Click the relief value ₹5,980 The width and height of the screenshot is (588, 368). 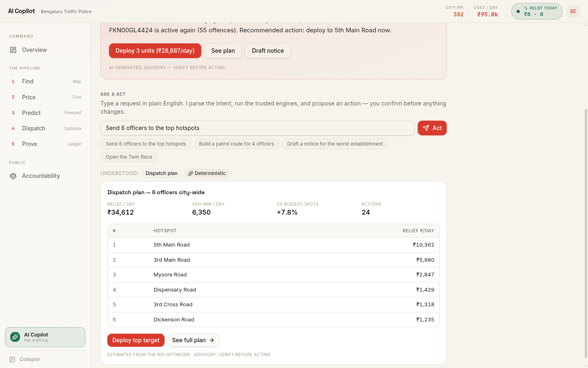pyautogui.click(x=425, y=260)
